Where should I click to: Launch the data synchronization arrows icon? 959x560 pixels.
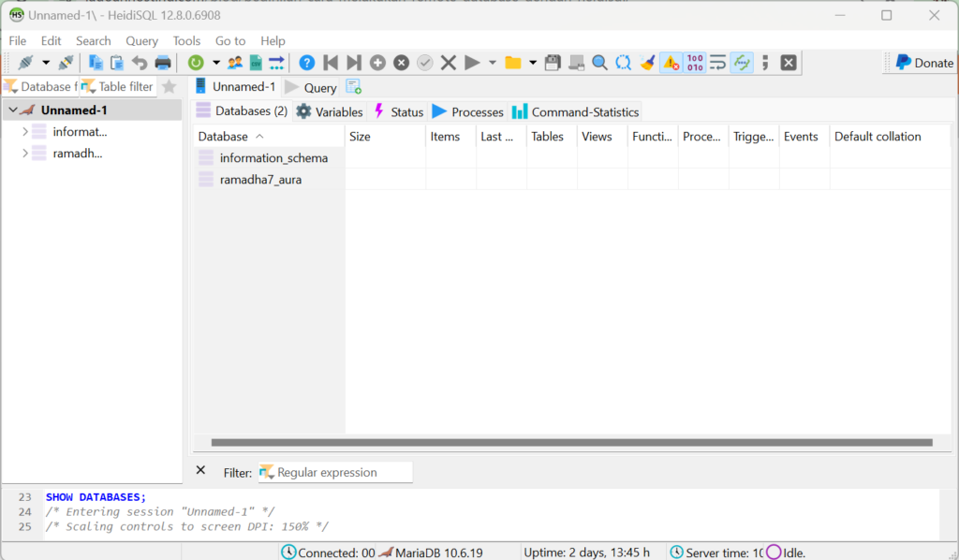click(x=277, y=62)
